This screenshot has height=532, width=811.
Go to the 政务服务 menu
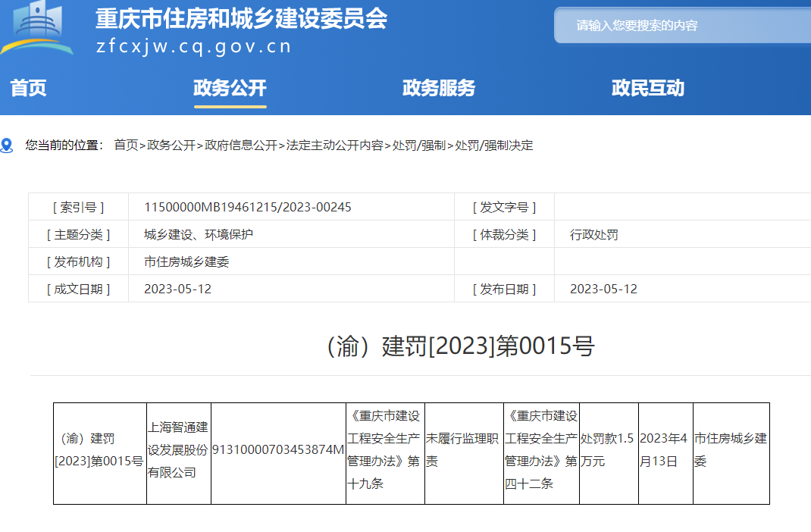[438, 88]
